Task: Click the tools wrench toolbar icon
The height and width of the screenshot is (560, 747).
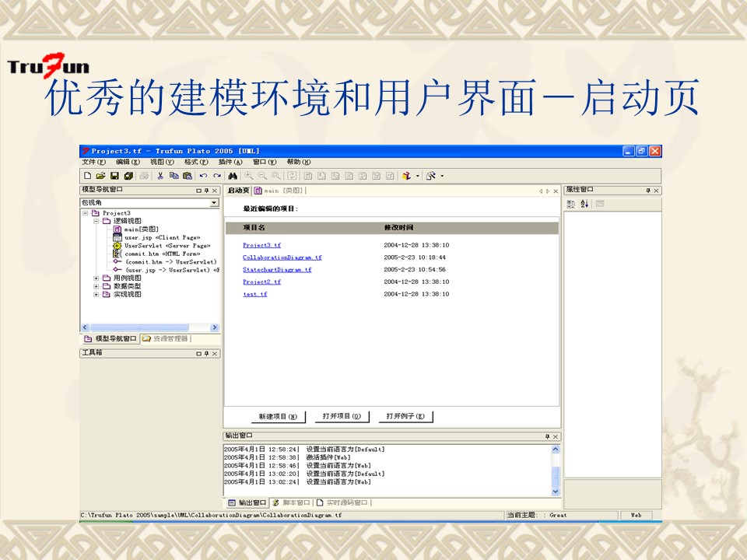Action: point(431,176)
